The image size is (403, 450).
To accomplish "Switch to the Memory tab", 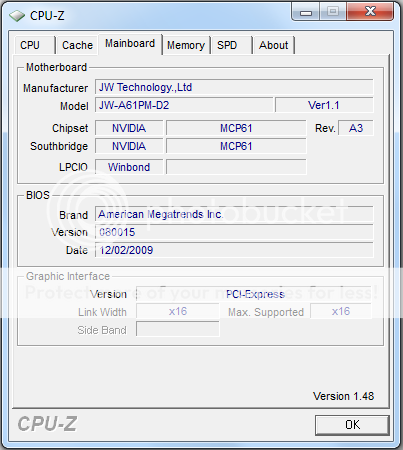I will (186, 45).
